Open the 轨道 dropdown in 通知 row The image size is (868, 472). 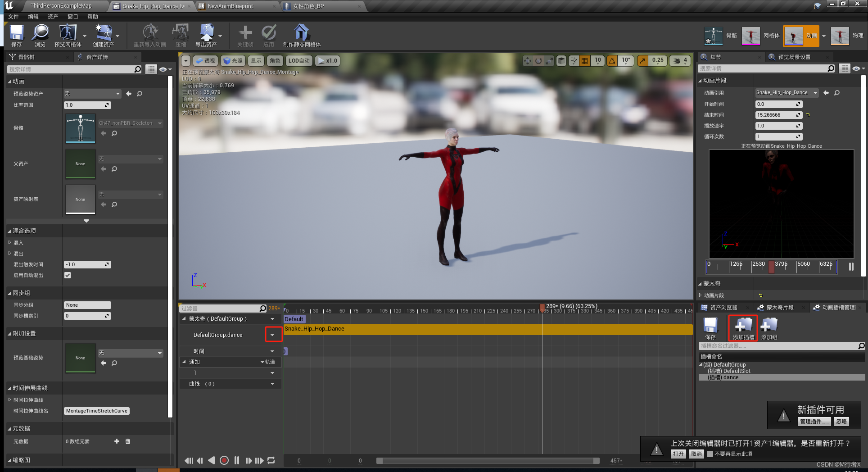pos(268,362)
